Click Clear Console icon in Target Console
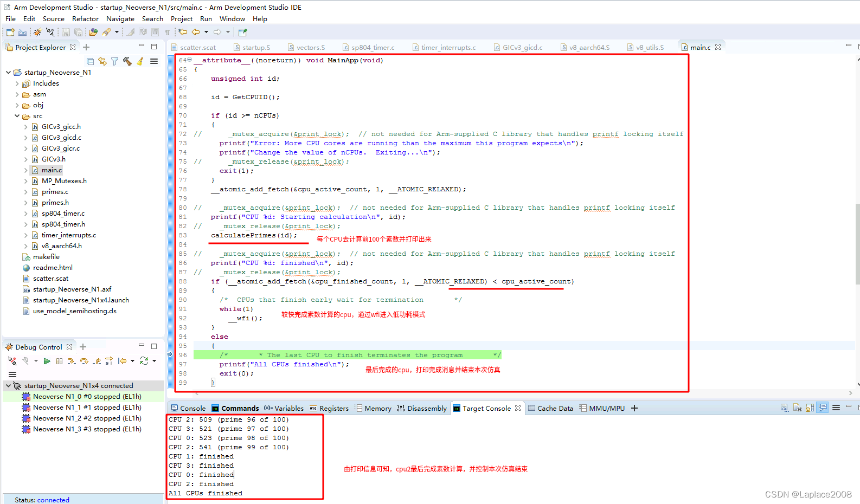 coord(797,408)
